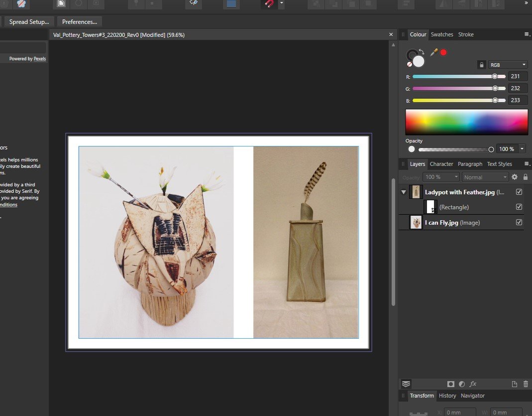Switch to the Swatches tab
Viewport: 532px width, 416px height.
point(442,34)
